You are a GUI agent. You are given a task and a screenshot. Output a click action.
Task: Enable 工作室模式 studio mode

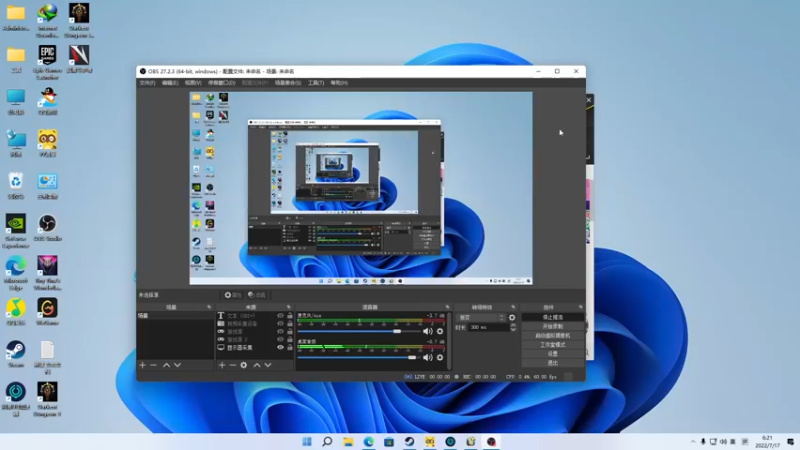(553, 345)
